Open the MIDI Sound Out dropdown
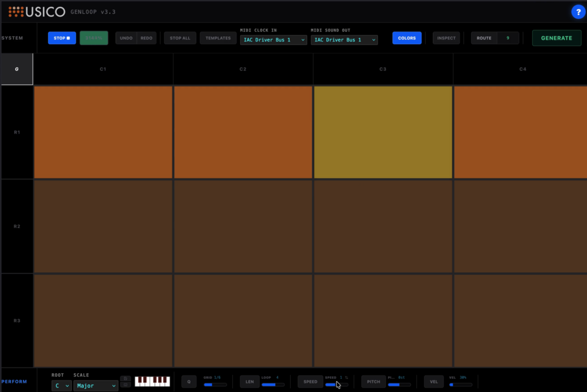Screen dimensions: 587x392 pyautogui.click(x=344, y=40)
